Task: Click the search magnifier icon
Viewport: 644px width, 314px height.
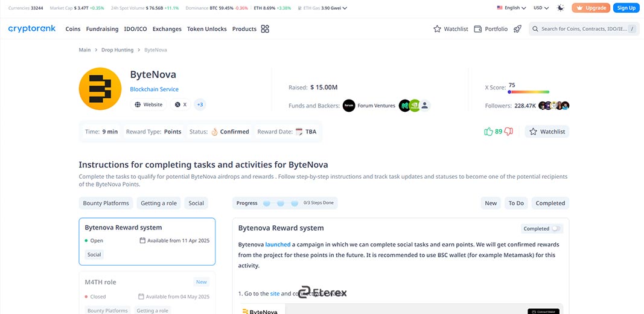Action: coord(535,29)
